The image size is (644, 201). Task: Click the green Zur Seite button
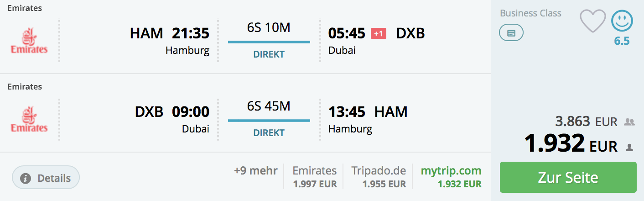coord(568,177)
